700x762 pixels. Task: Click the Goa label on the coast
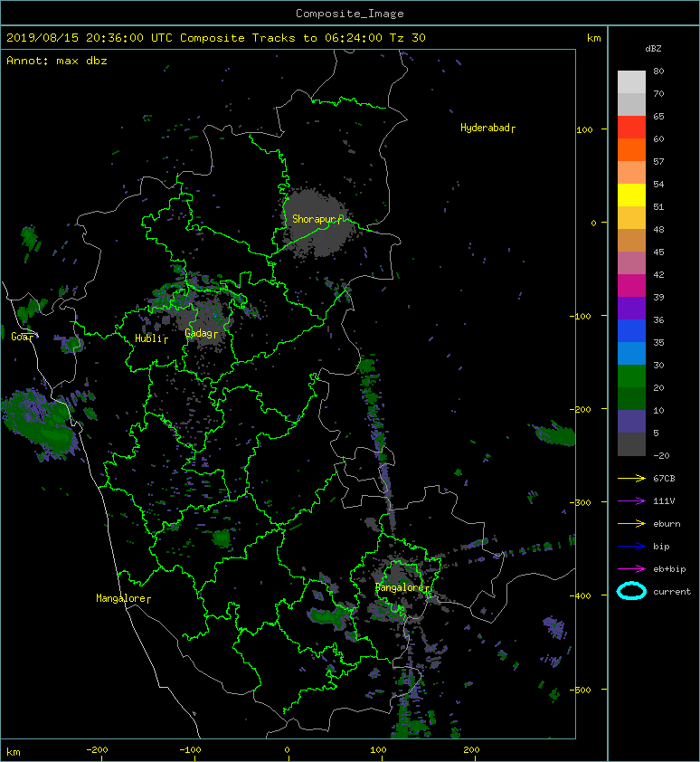(x=23, y=337)
